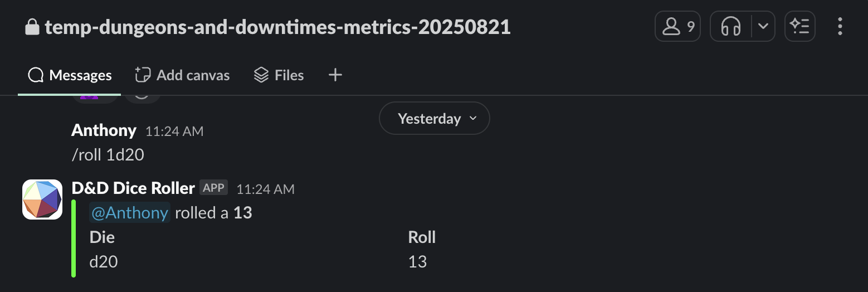This screenshot has height=292, width=868.
Task: Click the plus icon to add a tab
Action: (335, 75)
